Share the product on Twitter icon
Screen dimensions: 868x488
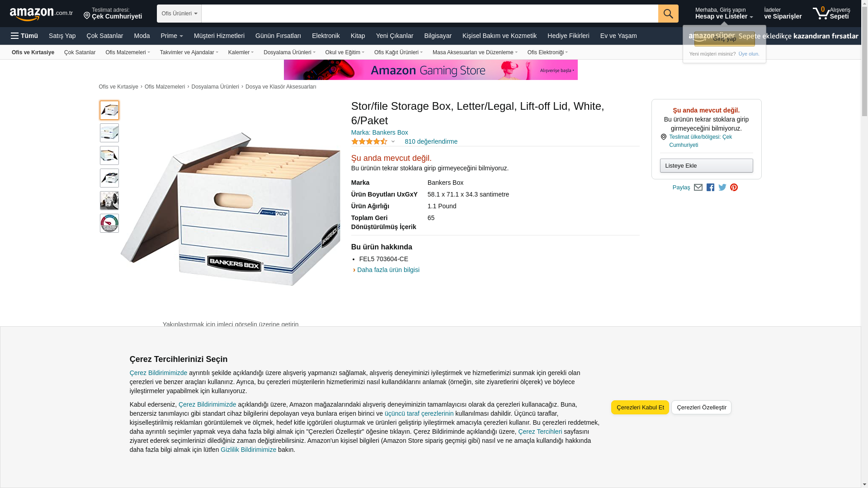tap(722, 188)
